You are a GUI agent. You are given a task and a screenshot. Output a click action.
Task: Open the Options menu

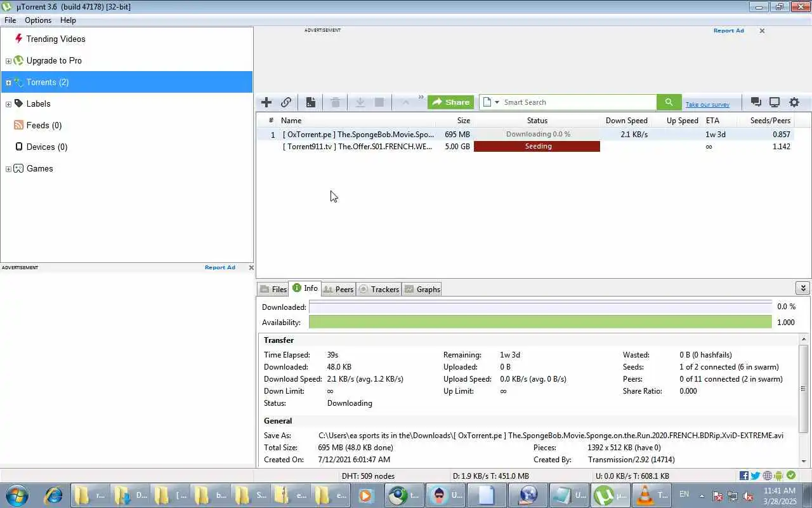(x=38, y=20)
